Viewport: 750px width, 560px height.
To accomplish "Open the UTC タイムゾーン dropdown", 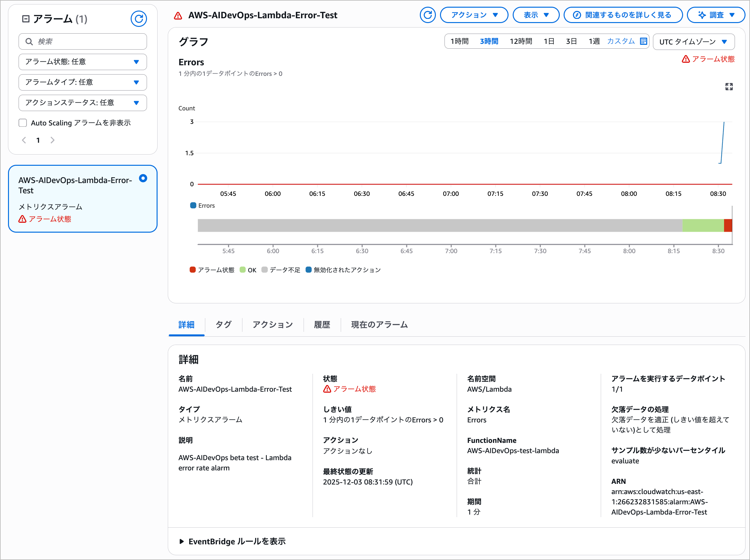I will click(x=693, y=42).
